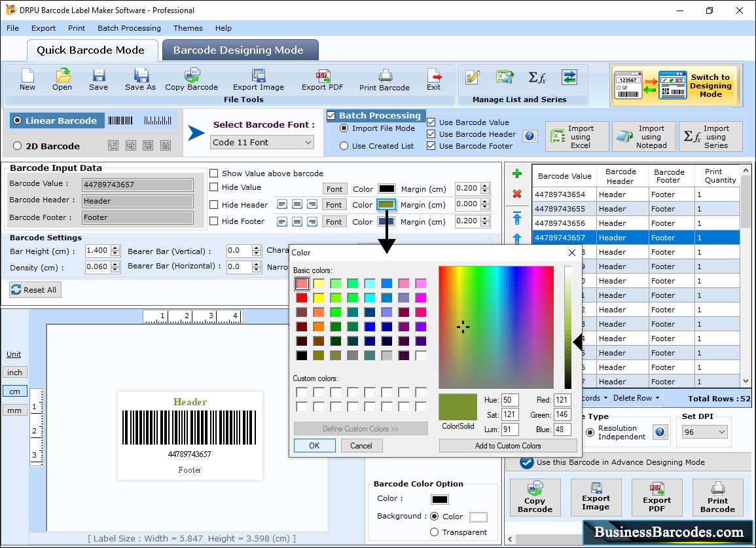Click the move-to-top blue arrow icon
The height and width of the screenshot is (548, 756).
(x=517, y=218)
